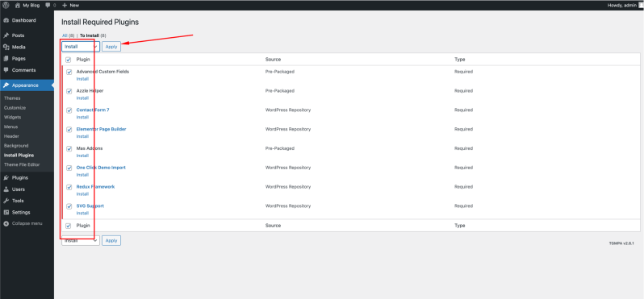Open My Blog site home icon
The height and width of the screenshot is (299, 644).
tap(18, 6)
